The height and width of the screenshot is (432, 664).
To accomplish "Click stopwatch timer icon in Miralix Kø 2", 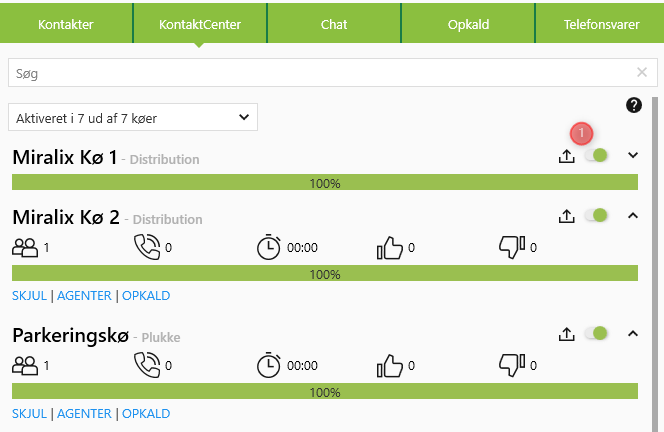I will [x=268, y=247].
